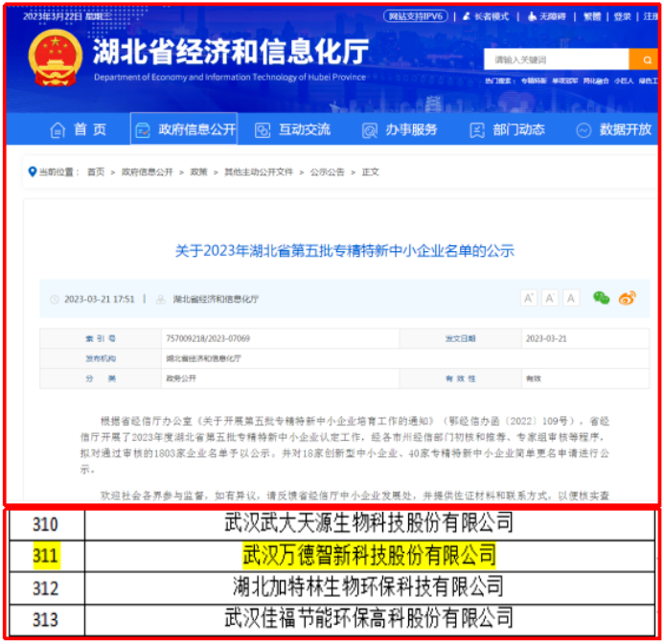Click the 请输入关键词 search input field
The width and height of the screenshot is (664, 644).
click(x=557, y=59)
